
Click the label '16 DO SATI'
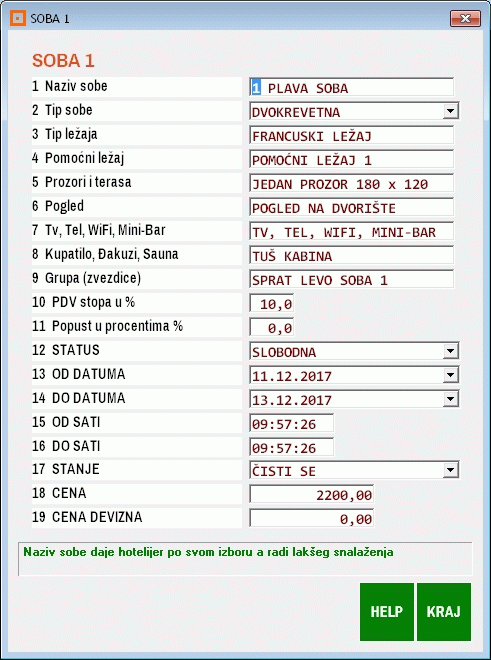(x=67, y=446)
